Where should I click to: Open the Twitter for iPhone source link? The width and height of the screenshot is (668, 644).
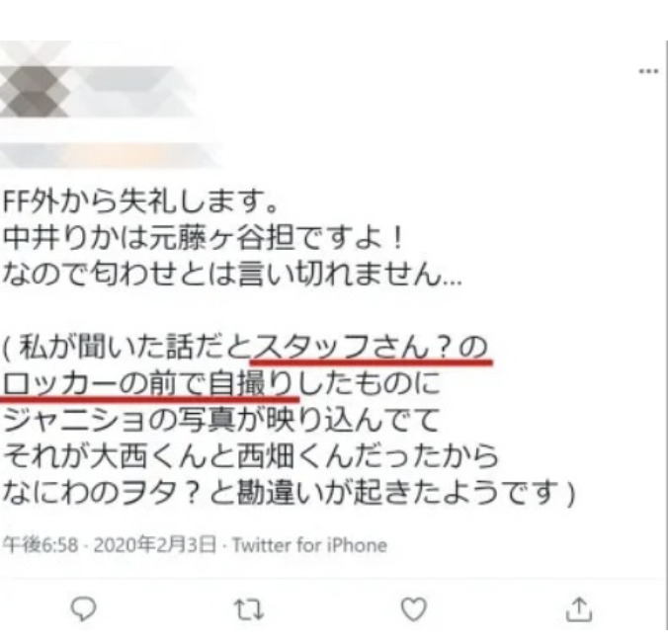(x=309, y=545)
